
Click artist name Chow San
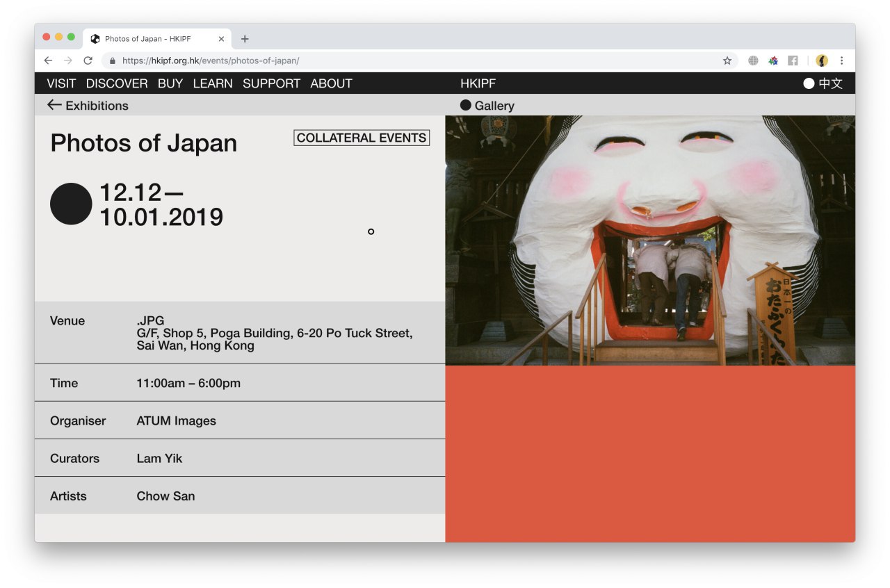tap(165, 496)
